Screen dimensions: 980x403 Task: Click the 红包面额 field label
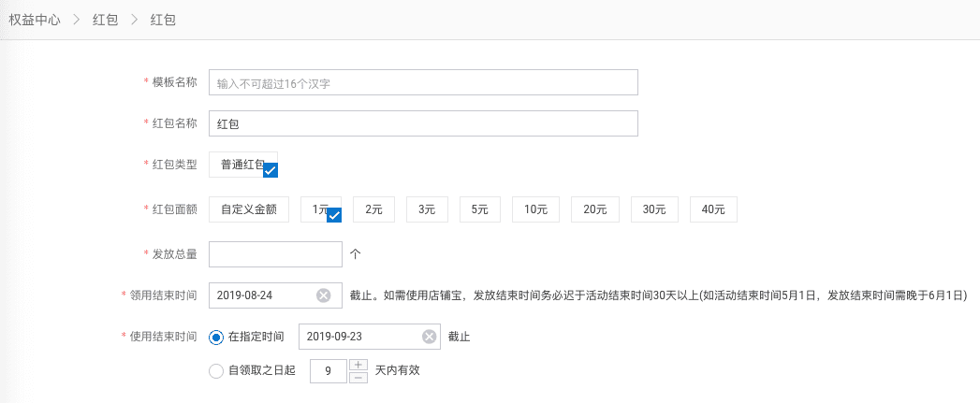click(174, 209)
